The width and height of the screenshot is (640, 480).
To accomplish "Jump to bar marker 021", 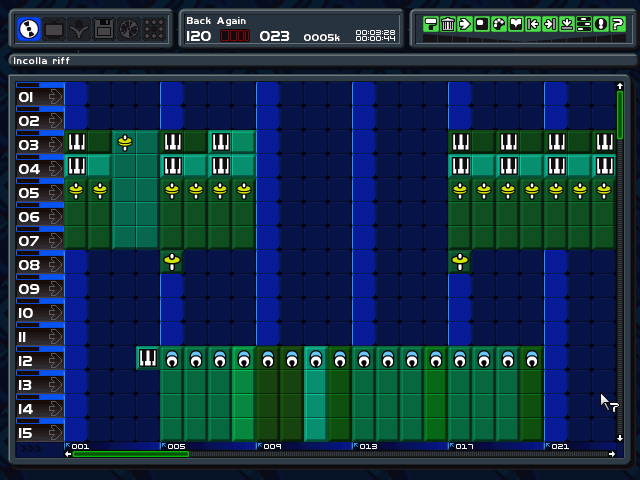I will (x=557, y=446).
